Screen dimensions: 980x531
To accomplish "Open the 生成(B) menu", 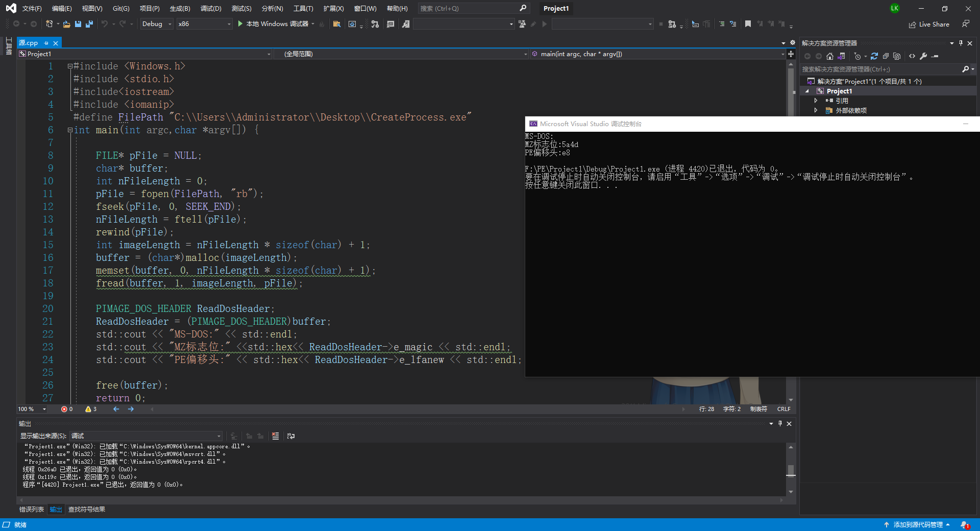I will [180, 8].
